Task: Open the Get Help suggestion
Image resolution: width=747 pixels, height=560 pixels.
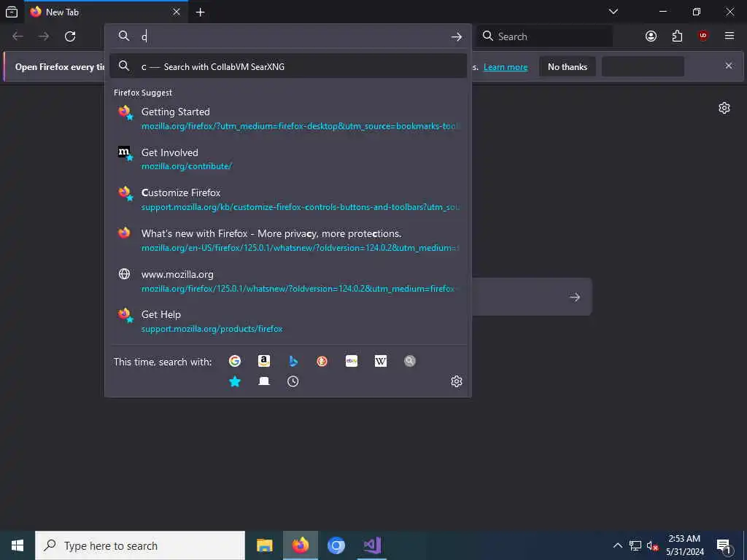Action: [287, 322]
